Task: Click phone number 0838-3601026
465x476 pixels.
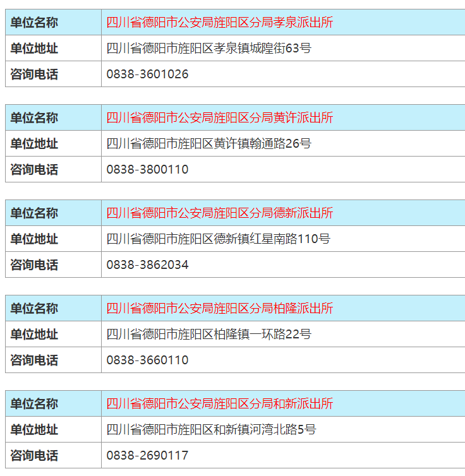Action: click(x=147, y=74)
